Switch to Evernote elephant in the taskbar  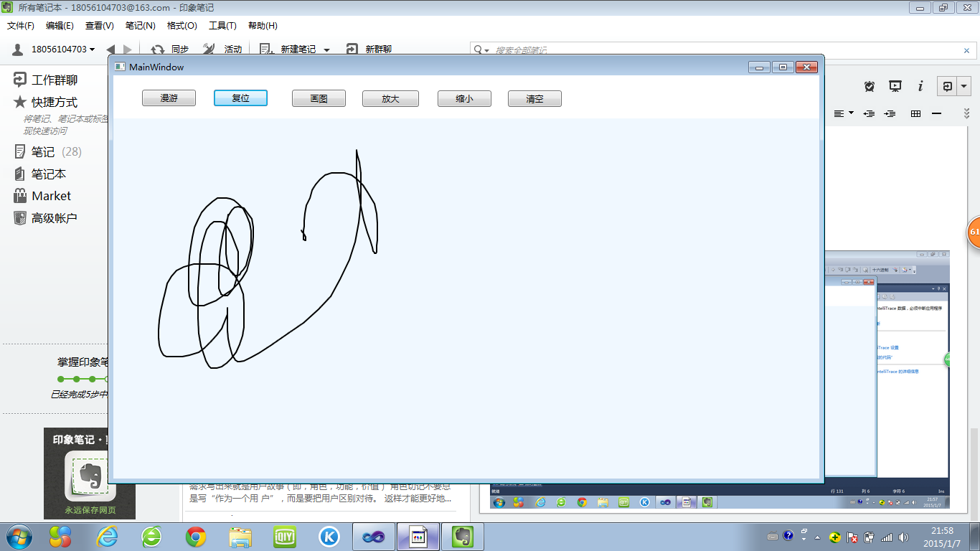coord(463,536)
